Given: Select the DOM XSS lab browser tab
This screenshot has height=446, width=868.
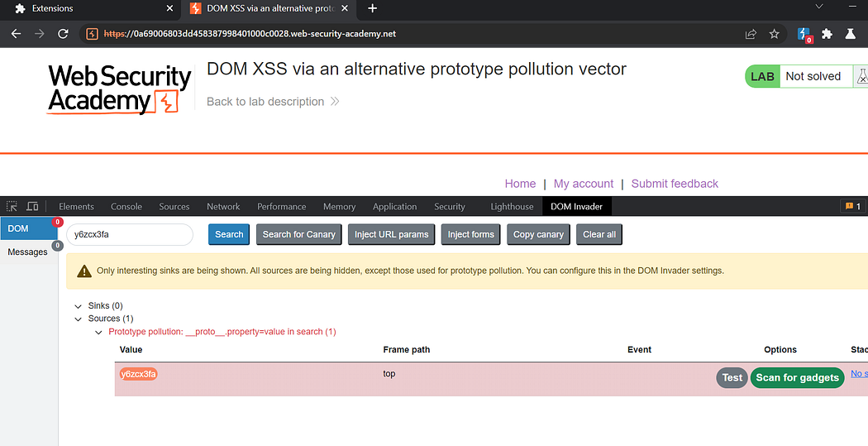Looking at the screenshot, I should (269, 8).
